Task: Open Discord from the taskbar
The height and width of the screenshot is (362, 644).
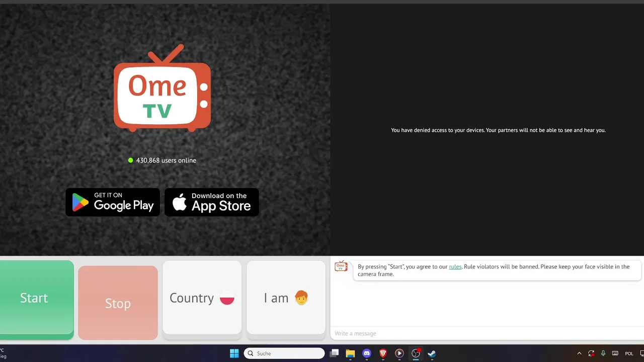Action: click(x=367, y=353)
